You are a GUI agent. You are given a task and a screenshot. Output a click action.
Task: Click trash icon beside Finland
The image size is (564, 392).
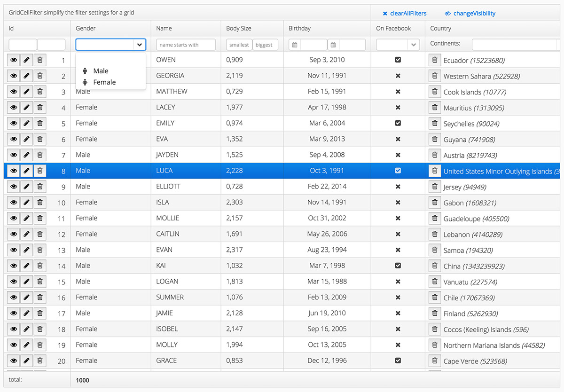435,313
